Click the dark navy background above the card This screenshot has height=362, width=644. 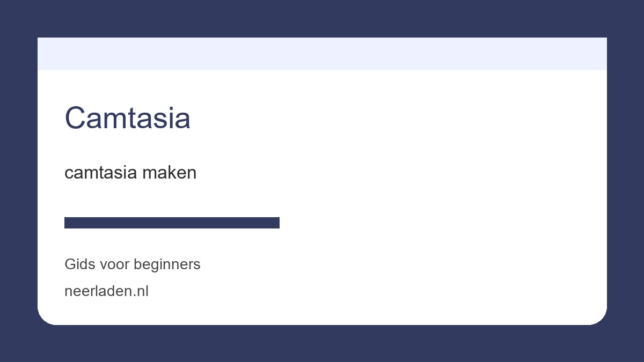[x=322, y=19]
